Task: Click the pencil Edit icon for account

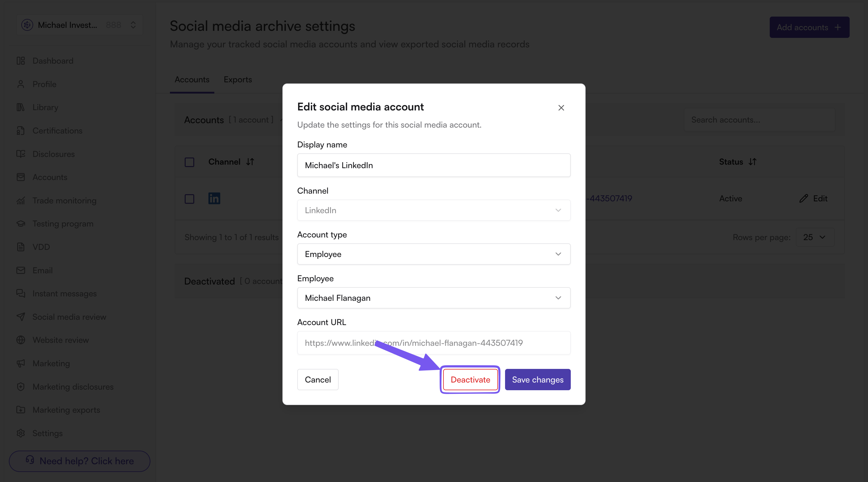Action: [x=804, y=199]
